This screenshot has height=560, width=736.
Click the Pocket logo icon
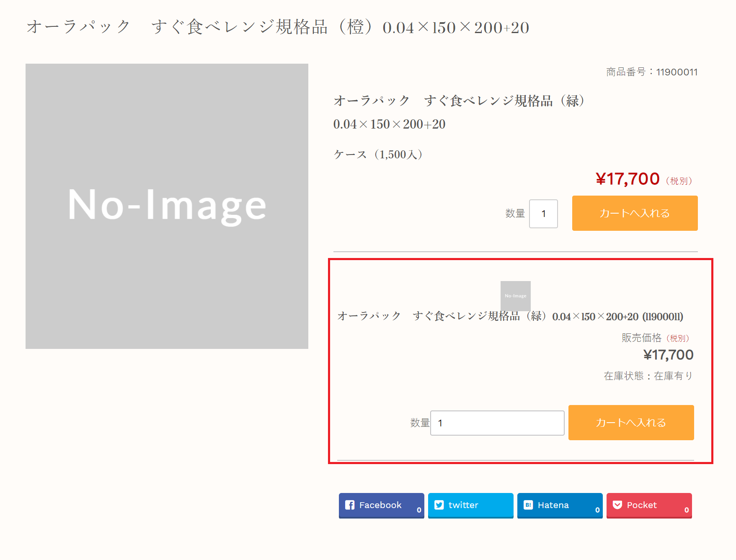[617, 505]
